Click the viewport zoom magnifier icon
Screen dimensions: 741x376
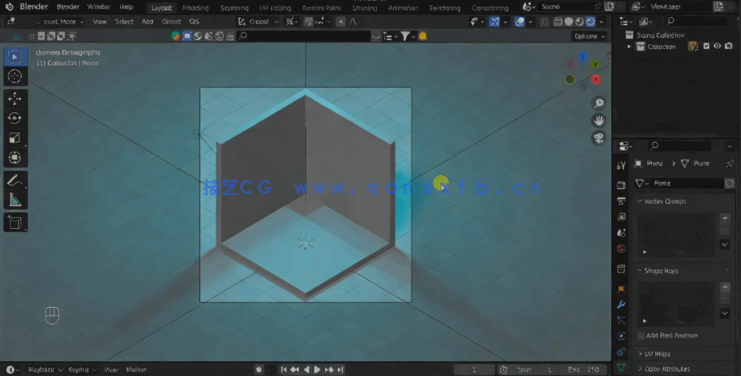(599, 103)
